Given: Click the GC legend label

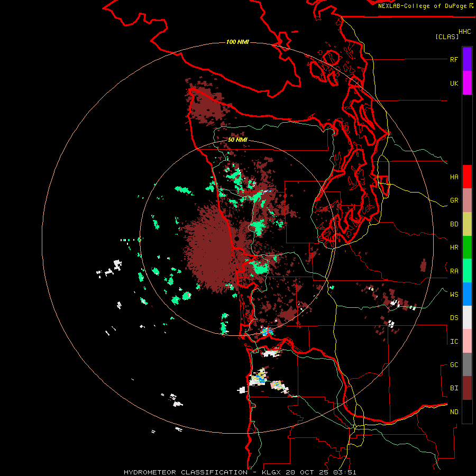Looking at the screenshot, I should click(x=454, y=365).
